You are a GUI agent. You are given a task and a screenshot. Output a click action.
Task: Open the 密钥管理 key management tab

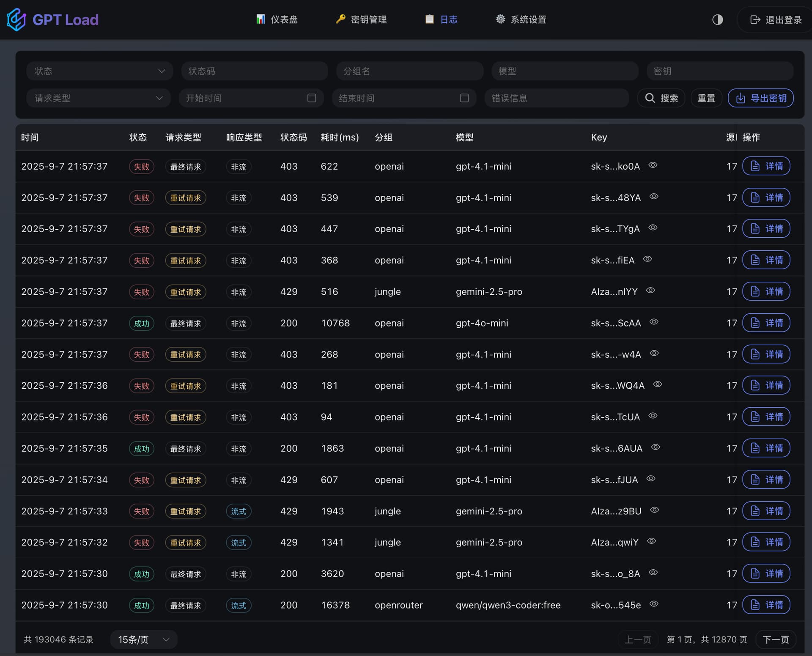[362, 19]
